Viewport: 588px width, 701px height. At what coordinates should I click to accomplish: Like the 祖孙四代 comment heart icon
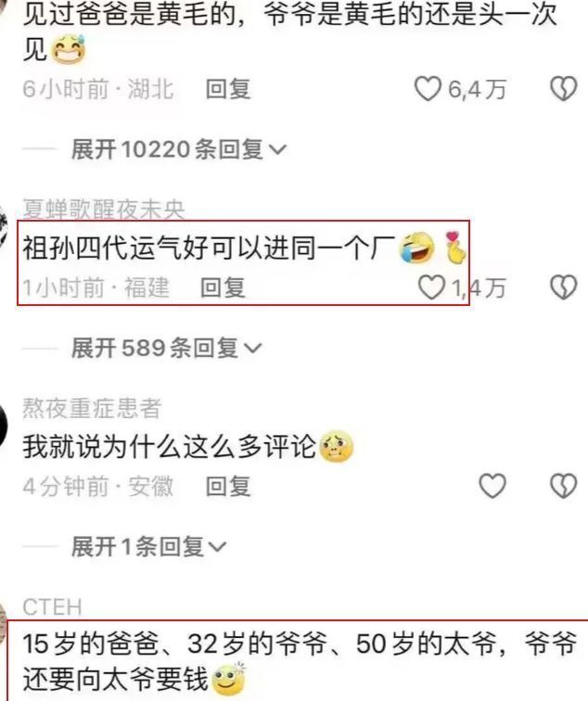[x=431, y=287]
